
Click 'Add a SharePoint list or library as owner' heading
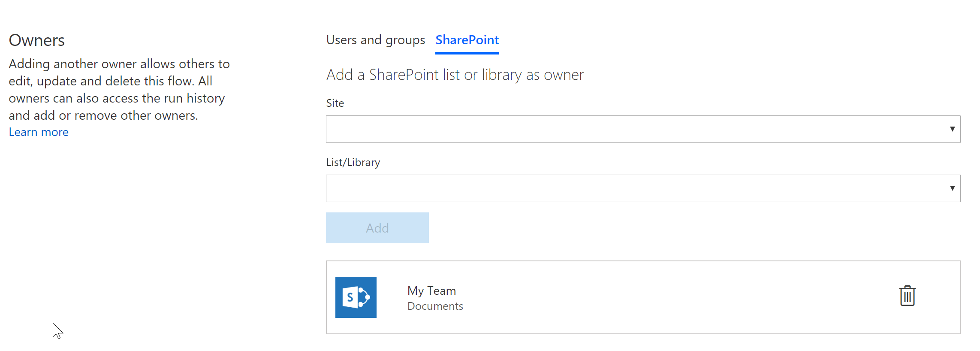[455, 75]
